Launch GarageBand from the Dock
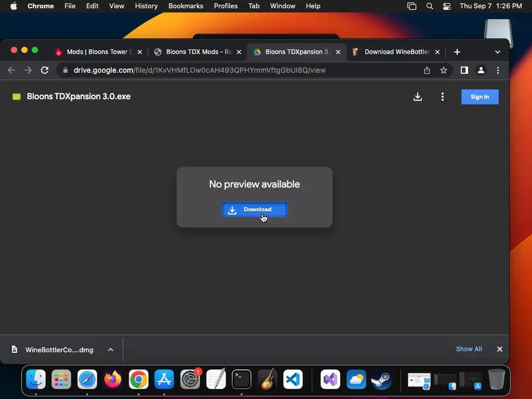 tap(268, 379)
